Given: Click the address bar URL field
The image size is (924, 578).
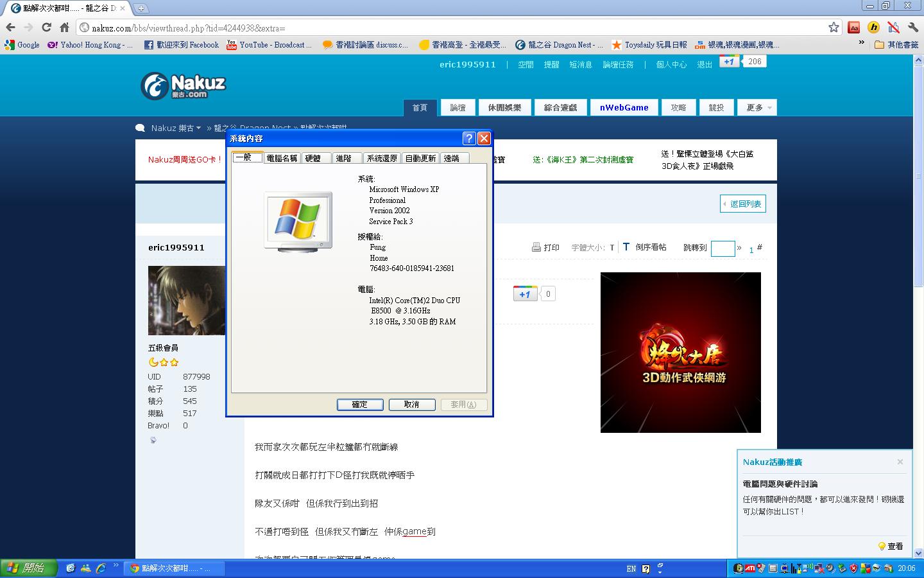Looking at the screenshot, I should coord(449,28).
